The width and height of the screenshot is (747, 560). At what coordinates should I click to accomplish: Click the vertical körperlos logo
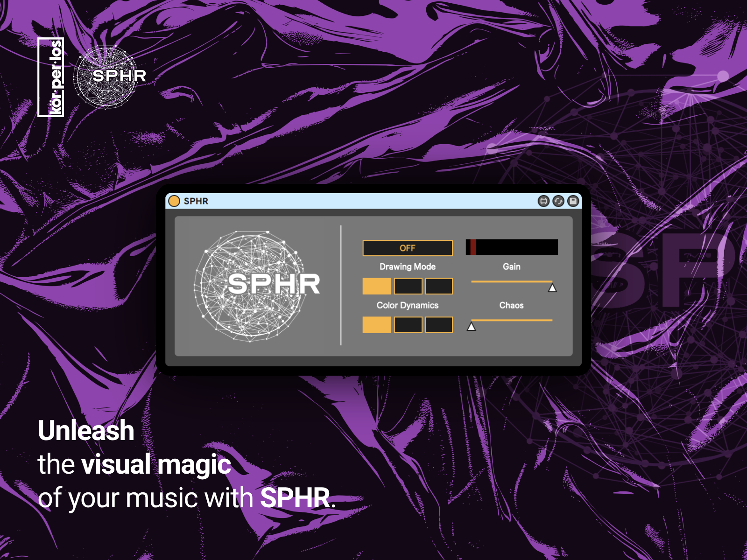pyautogui.click(x=51, y=77)
